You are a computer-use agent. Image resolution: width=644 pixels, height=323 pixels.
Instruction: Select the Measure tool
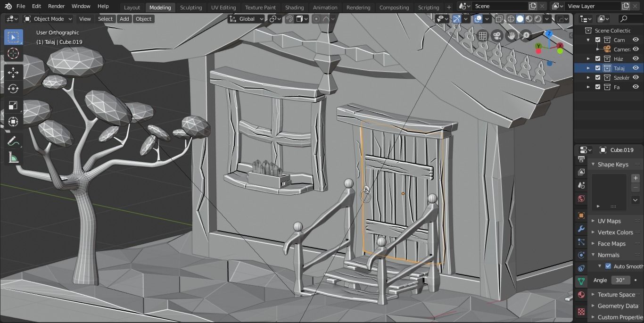(13, 157)
